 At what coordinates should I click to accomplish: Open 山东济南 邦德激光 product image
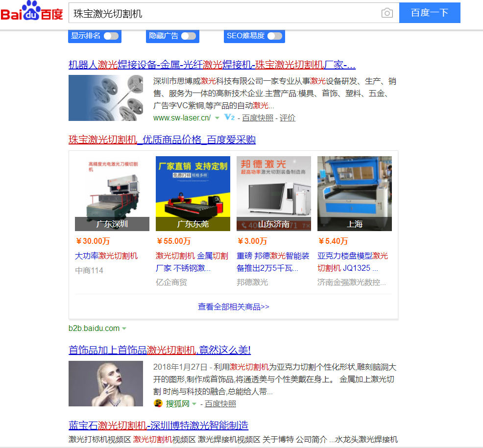coord(274,193)
